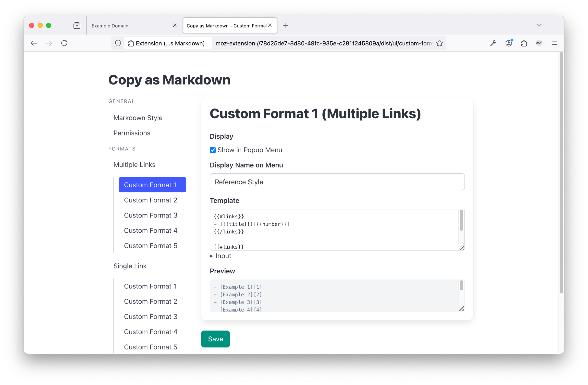
Task: Open the Firefox View icon
Action: coord(77,25)
